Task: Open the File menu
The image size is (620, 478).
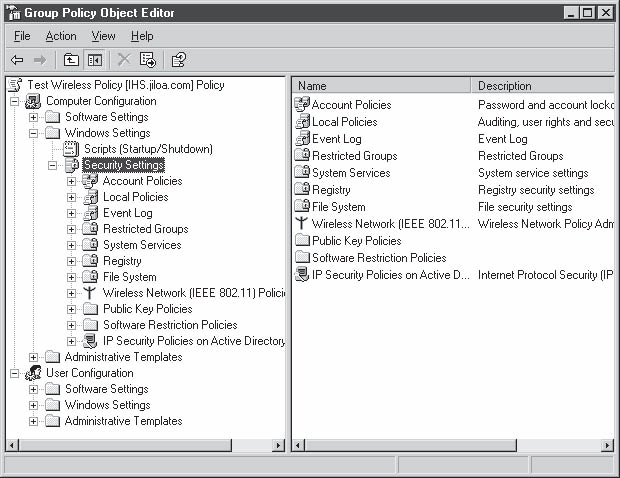Action: tap(22, 36)
